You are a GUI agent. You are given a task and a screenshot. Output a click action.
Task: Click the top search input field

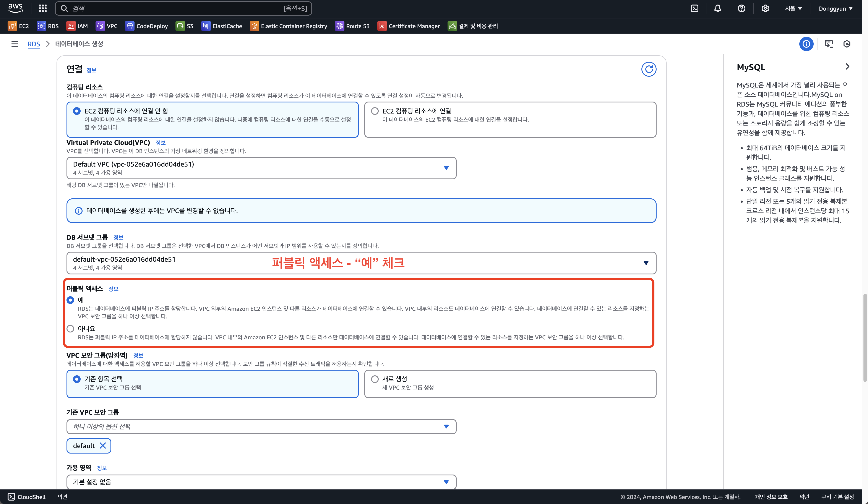pos(183,8)
